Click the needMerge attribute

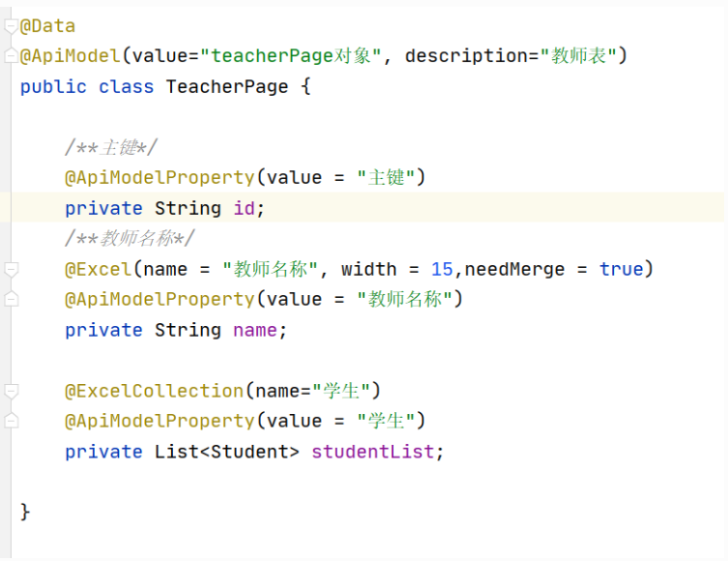pyautogui.click(x=515, y=269)
